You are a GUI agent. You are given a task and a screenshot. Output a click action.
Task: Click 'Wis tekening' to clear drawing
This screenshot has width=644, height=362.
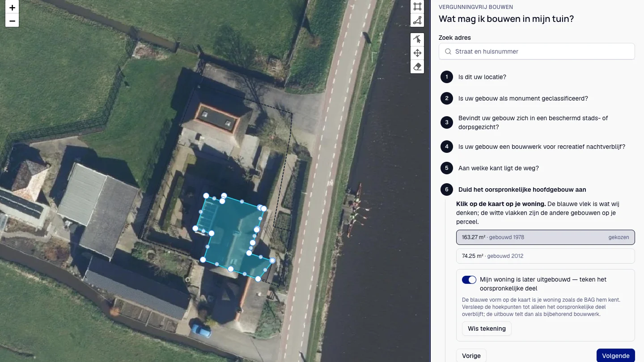coord(487,328)
